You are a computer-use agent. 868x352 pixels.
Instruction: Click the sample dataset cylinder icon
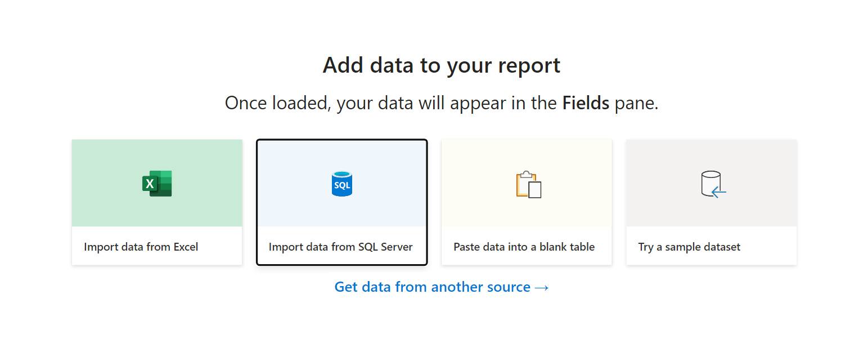pyautogui.click(x=710, y=182)
